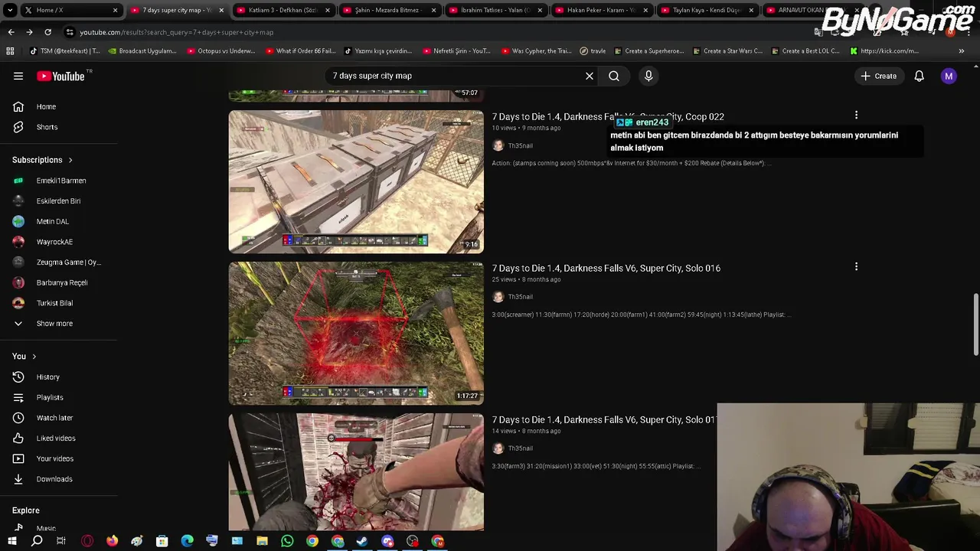Open Eskilerden Biri subscription channel
The width and height of the screenshot is (980, 551).
pyautogui.click(x=59, y=201)
